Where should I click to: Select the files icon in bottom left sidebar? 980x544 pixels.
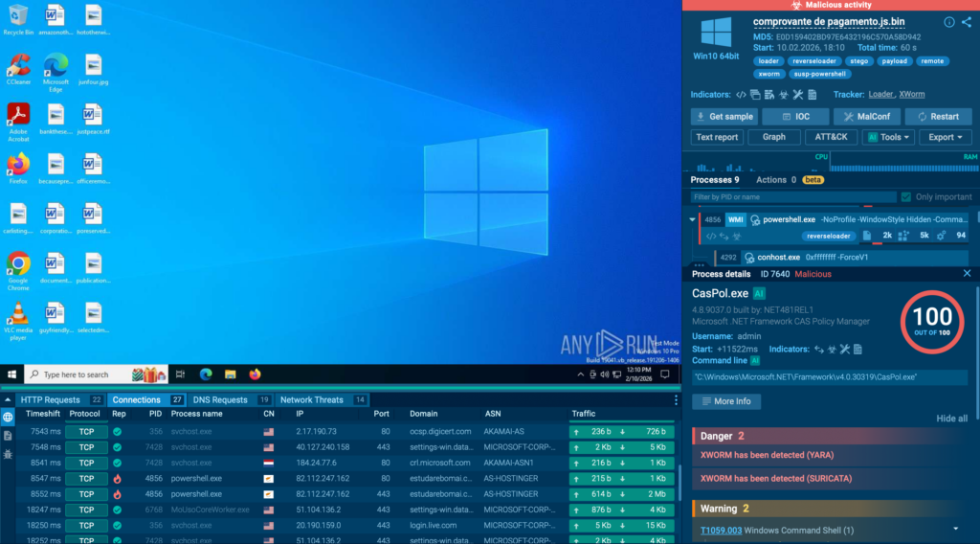coord(8,435)
